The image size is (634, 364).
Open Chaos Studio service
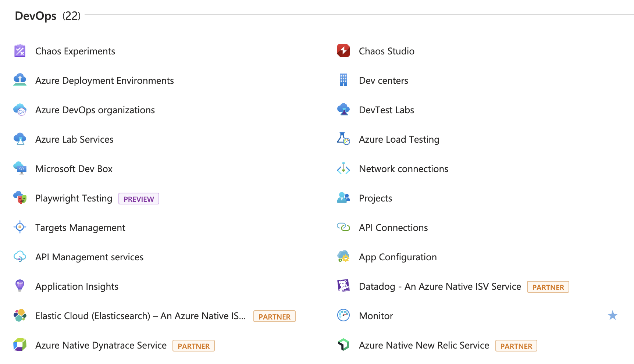pyautogui.click(x=387, y=51)
